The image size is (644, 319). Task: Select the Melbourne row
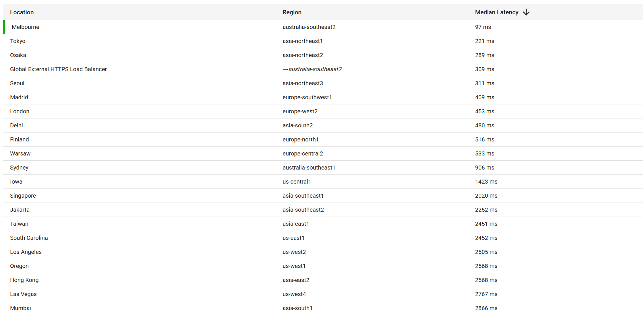[26, 27]
